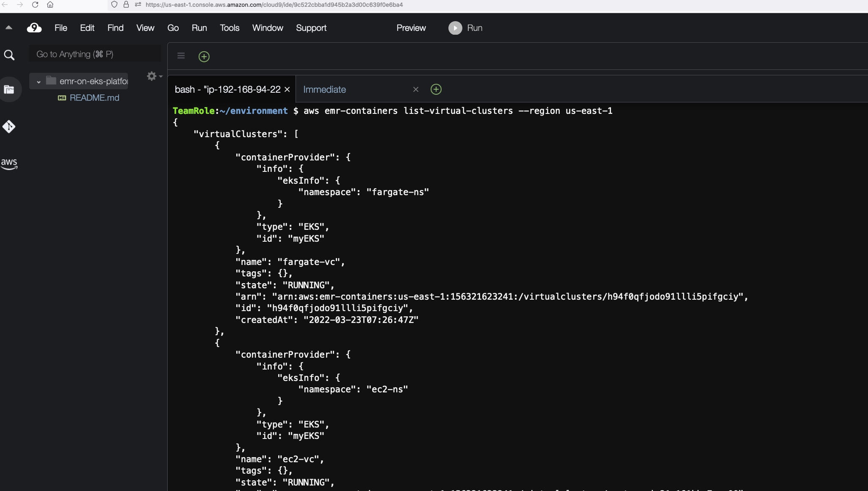Screen dimensions: 868x491
Task: Open the file tree settings gear dropdown
Action: [154, 76]
